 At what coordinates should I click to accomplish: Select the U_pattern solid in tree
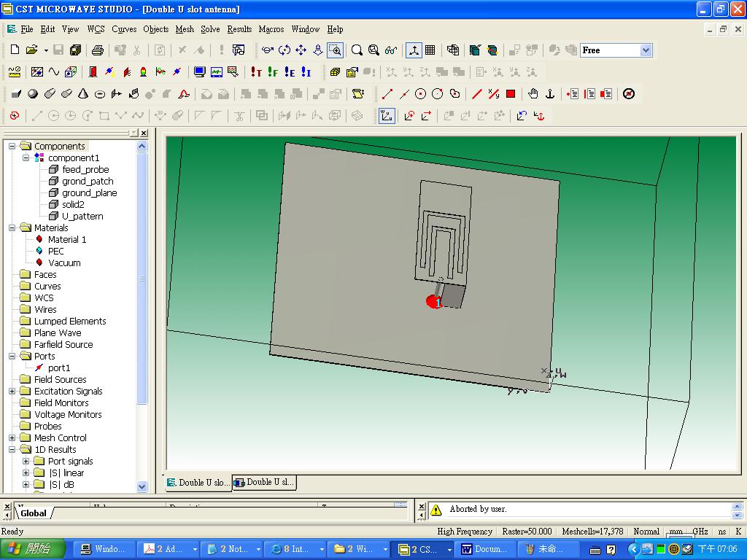82,216
